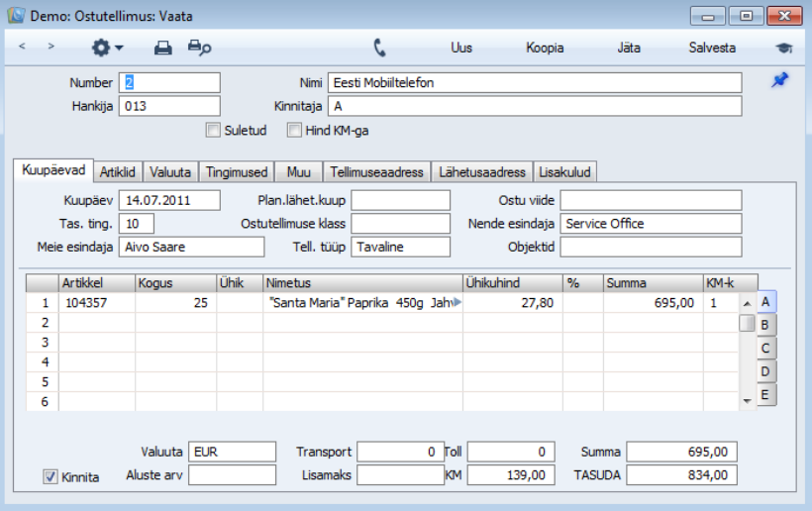Click the Plan.lähet.kuup field
812x511 pixels.
[400, 200]
